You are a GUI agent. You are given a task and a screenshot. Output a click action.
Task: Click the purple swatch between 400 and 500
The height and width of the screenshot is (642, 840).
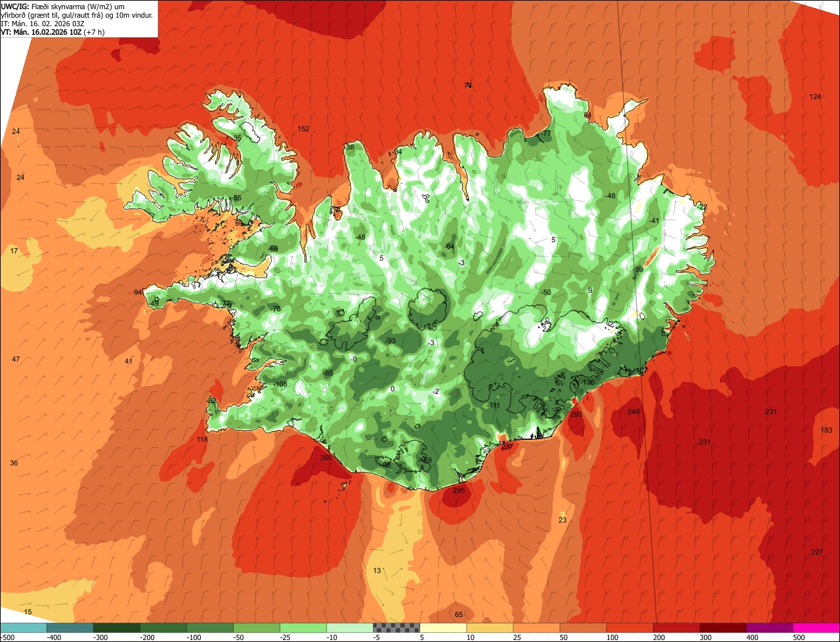(769, 628)
